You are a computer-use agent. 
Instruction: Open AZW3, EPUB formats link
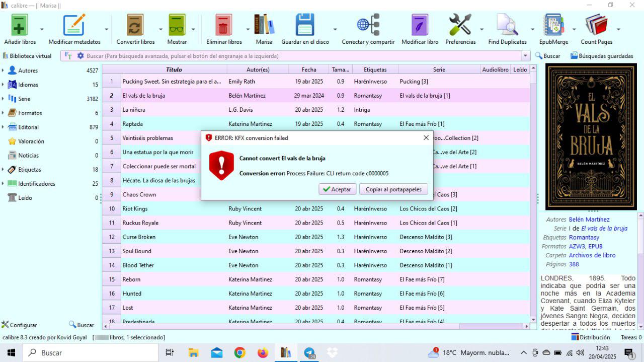(586, 247)
